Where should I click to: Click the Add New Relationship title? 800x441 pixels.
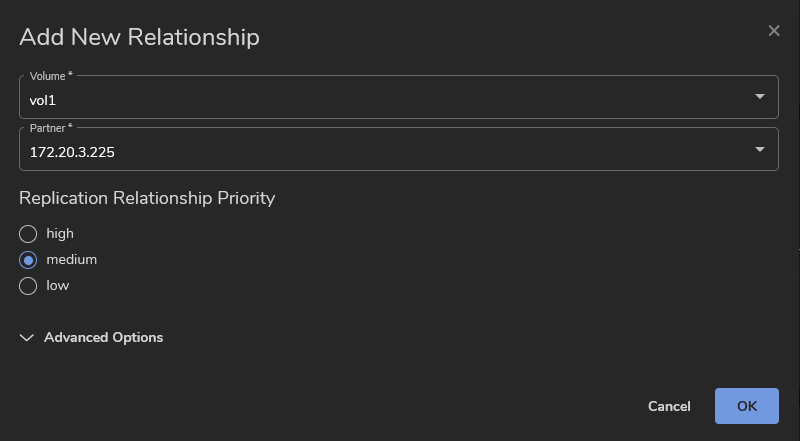[140, 37]
